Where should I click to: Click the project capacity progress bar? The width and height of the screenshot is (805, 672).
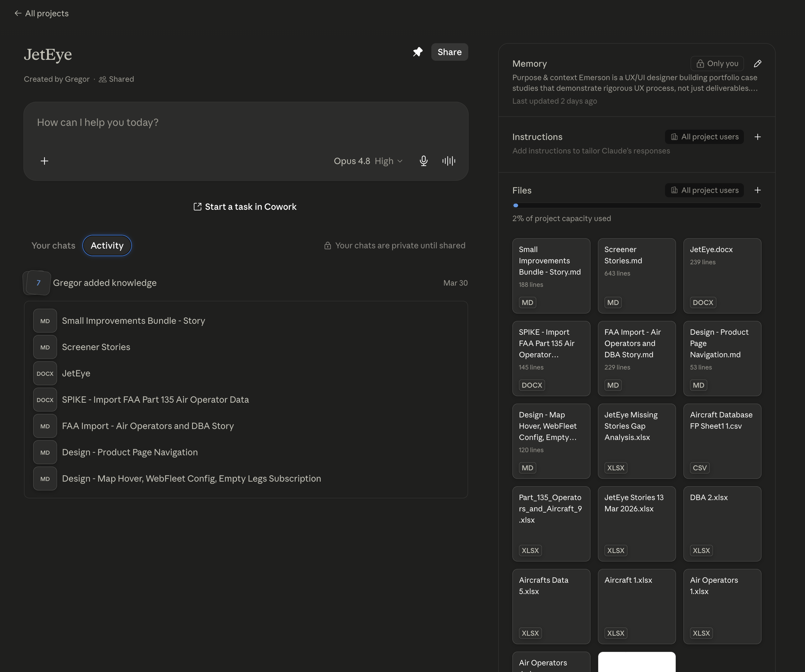637,205
